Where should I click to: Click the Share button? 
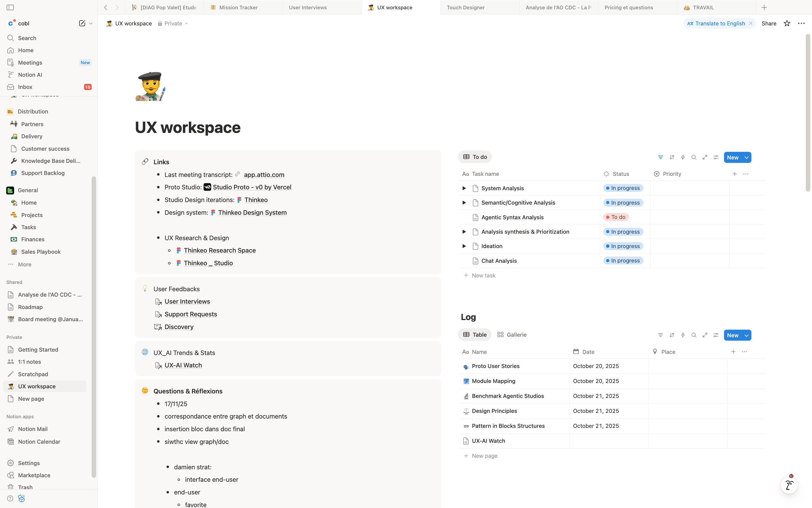click(x=769, y=23)
